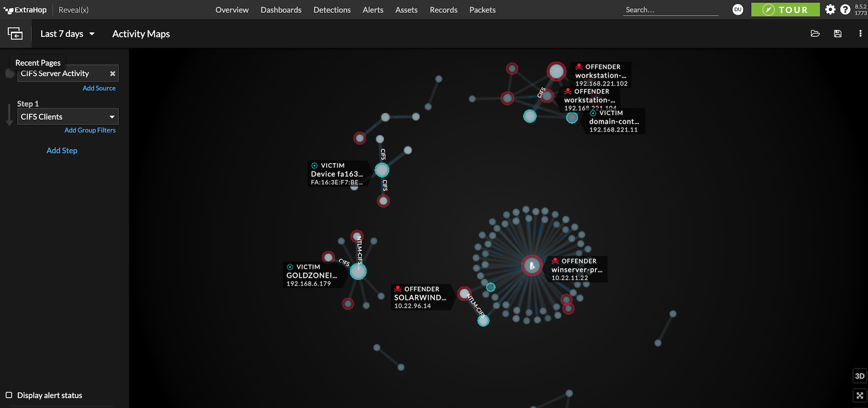Image resolution: width=868 pixels, height=408 pixels.
Task: Click the ExtraHop logo
Action: tap(25, 10)
